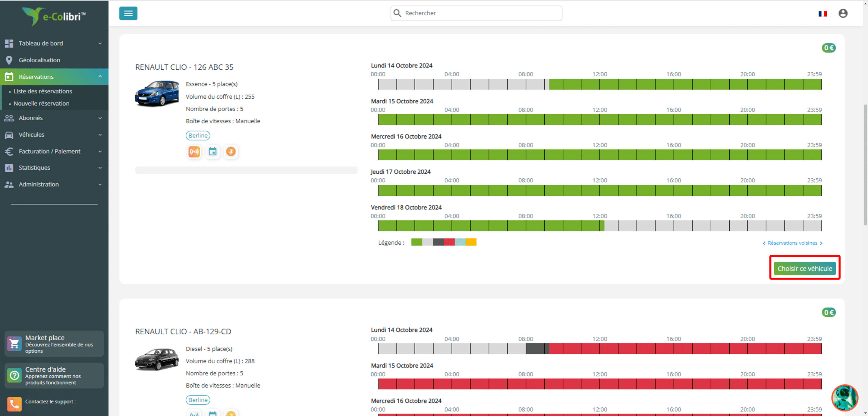Viewport: 868px width, 416px height.
Task: Click the e-Colibri logo
Action: tap(54, 17)
